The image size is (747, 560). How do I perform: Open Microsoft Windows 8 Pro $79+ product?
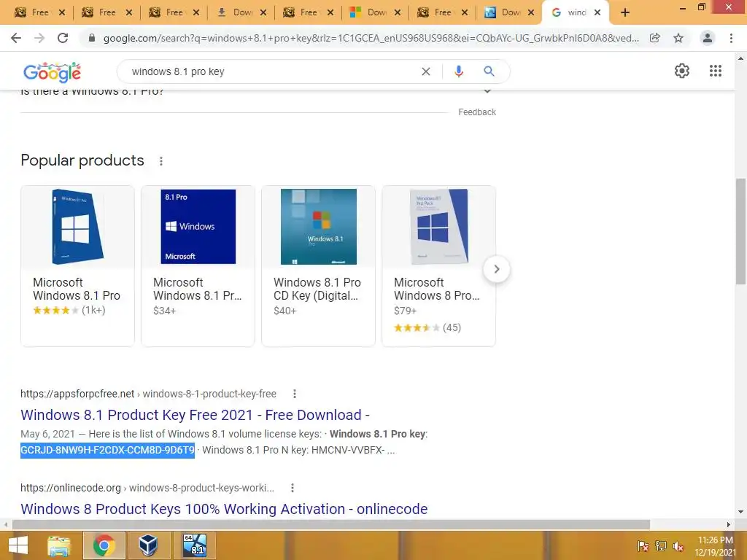click(x=438, y=265)
